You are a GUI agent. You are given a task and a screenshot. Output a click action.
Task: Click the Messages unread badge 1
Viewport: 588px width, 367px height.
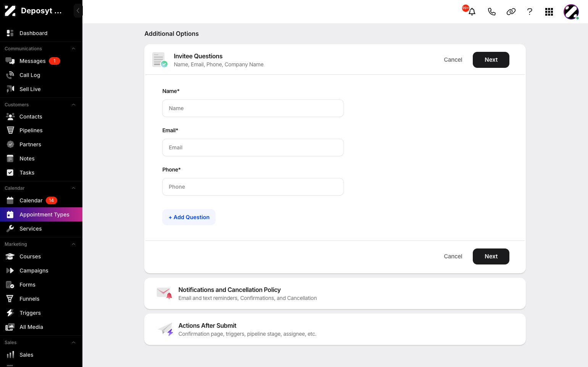tap(55, 61)
